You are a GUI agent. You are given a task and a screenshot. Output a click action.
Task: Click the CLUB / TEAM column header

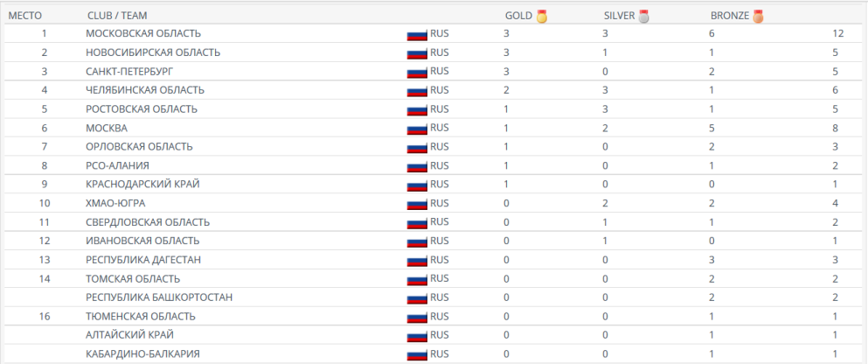pyautogui.click(x=115, y=16)
